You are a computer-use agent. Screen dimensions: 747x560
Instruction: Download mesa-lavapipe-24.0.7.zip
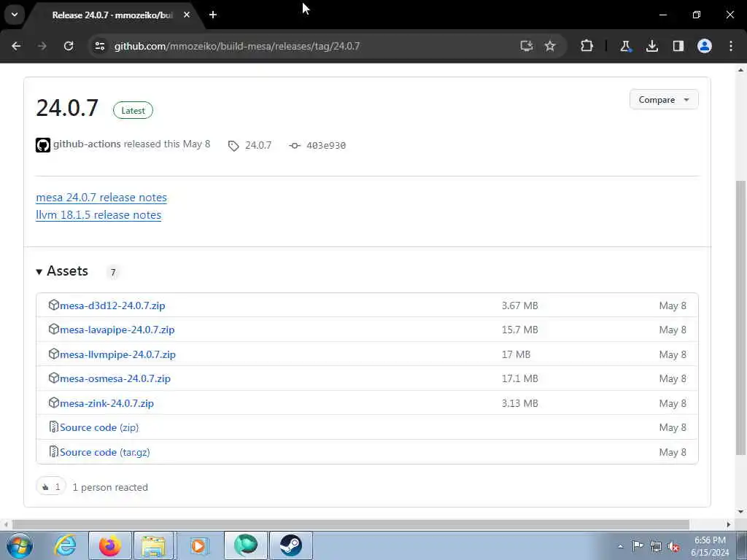(117, 330)
